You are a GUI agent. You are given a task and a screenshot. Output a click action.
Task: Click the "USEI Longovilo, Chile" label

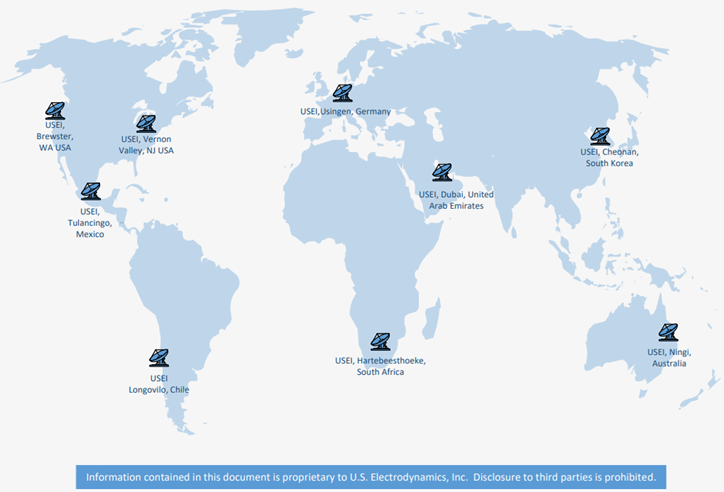[x=159, y=384]
